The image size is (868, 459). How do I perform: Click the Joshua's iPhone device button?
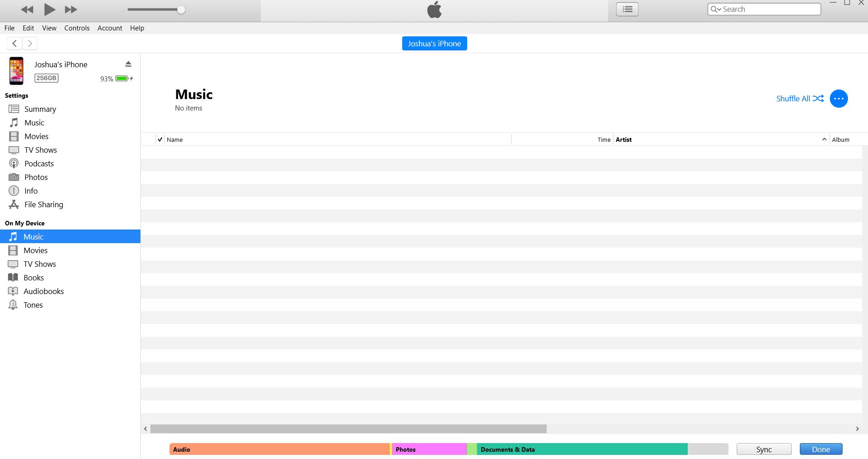(x=434, y=44)
